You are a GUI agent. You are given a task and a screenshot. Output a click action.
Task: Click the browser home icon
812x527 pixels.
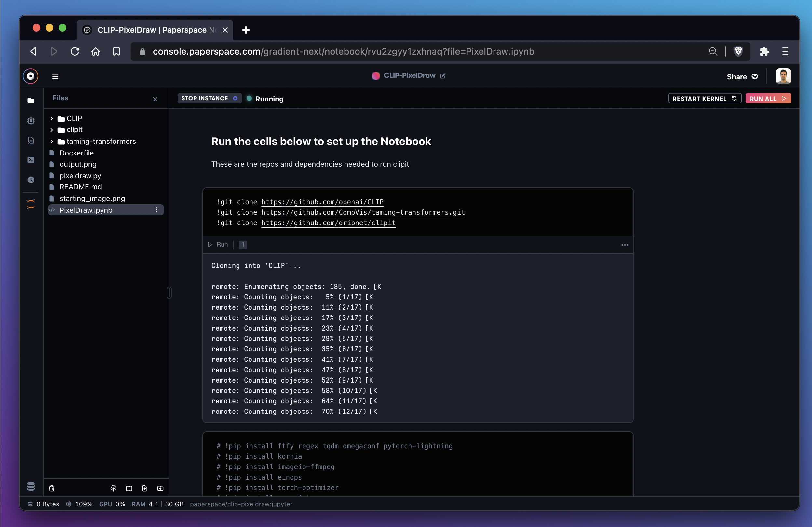point(96,51)
